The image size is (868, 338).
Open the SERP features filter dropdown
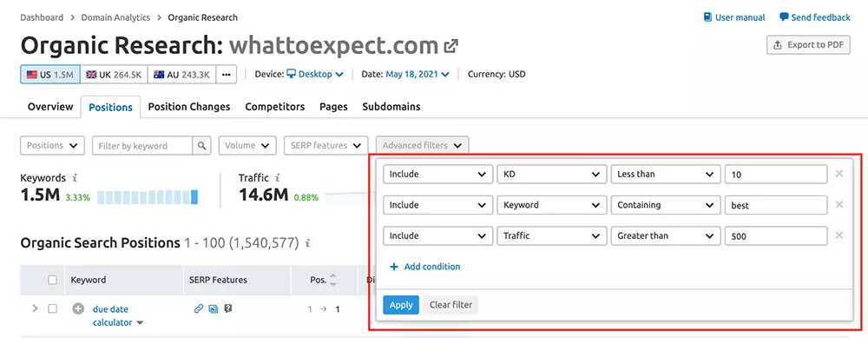[326, 146]
